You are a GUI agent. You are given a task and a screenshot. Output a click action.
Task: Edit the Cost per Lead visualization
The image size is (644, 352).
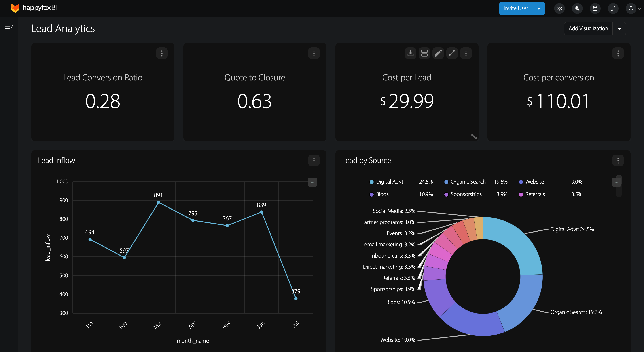(x=438, y=53)
